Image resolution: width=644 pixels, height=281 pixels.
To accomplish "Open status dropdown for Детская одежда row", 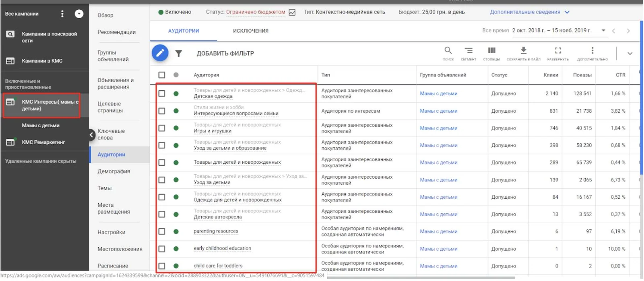I will tap(176, 94).
